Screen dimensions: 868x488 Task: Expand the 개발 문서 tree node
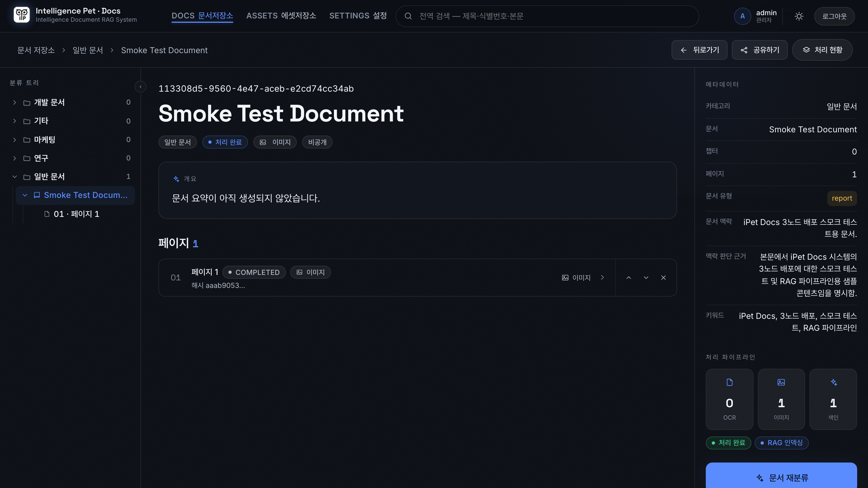coord(14,102)
